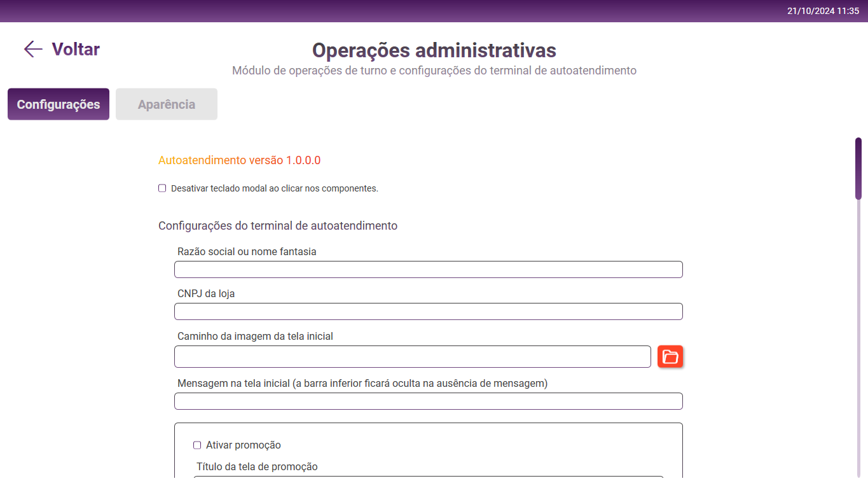This screenshot has width=868, height=488.
Task: Switch to the Aparência tab
Action: [x=167, y=104]
